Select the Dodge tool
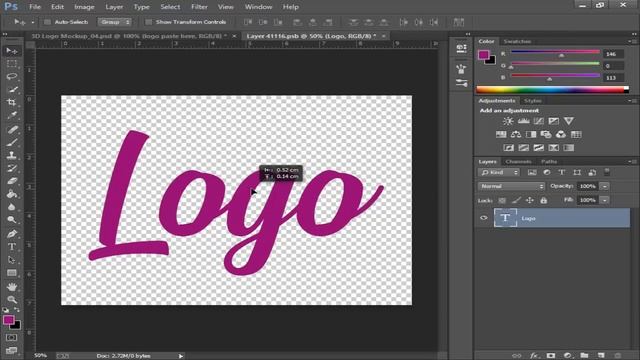640x360 pixels. click(x=11, y=220)
